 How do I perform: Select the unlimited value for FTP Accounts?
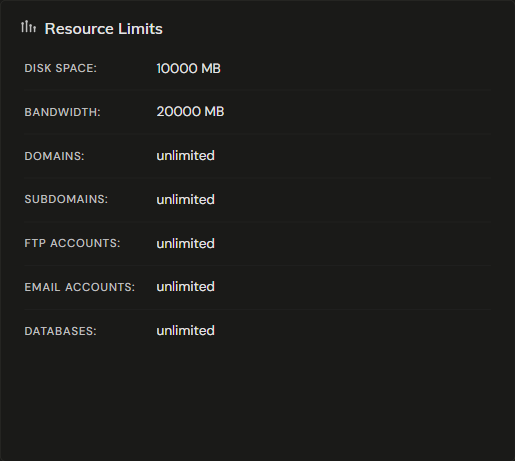[x=186, y=244]
